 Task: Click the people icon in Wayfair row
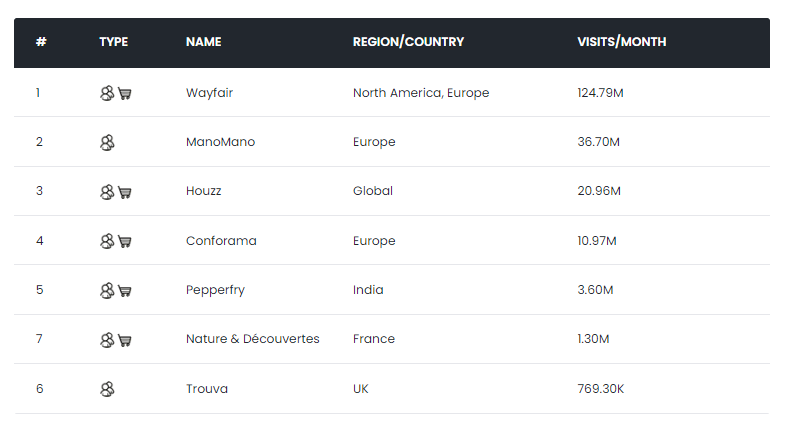pyautogui.click(x=107, y=93)
